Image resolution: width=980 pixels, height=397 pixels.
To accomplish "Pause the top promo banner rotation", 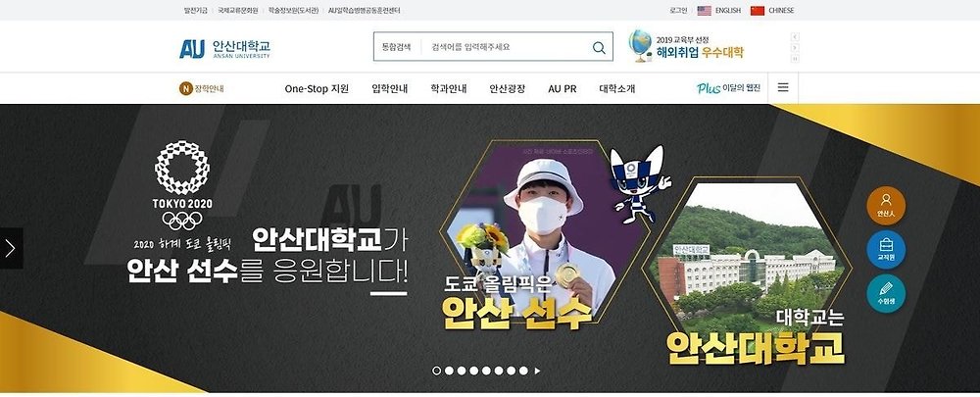I will [x=795, y=58].
